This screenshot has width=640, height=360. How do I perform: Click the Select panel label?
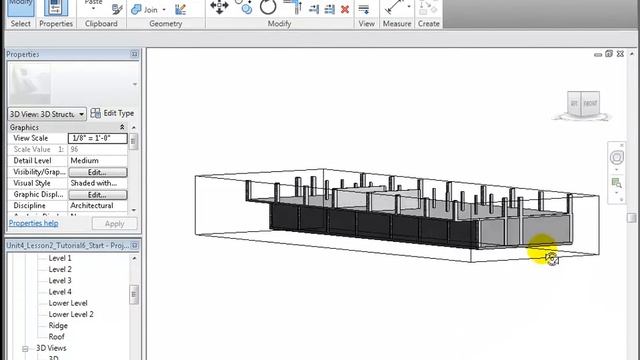[20, 24]
